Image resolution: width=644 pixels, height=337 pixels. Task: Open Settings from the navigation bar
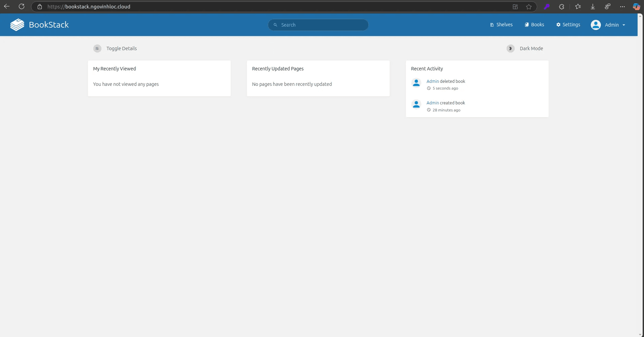(x=571, y=24)
